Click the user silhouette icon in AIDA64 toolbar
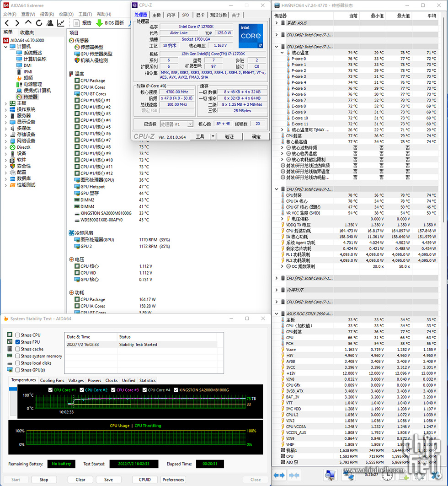Screen dimensions: 448x486 point(50,22)
